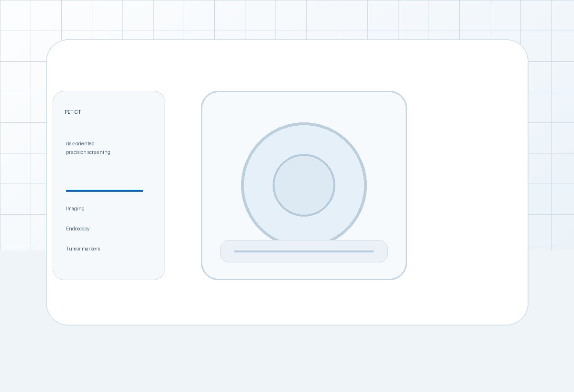Choose Tumor markers in the list

coord(83,249)
